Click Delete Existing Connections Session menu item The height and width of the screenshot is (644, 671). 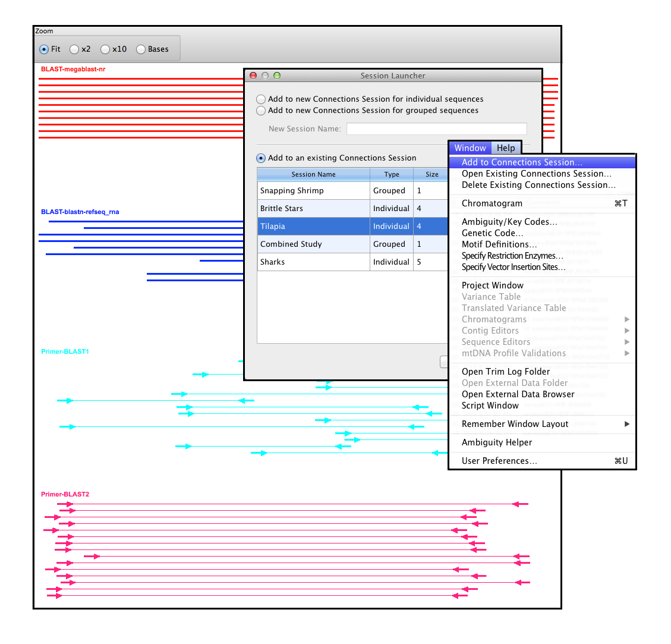pyautogui.click(x=538, y=185)
